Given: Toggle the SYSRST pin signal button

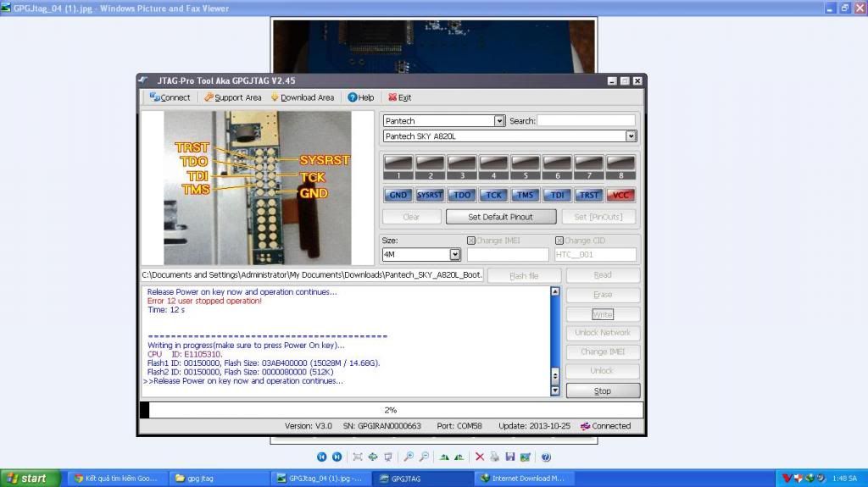Looking at the screenshot, I should point(430,195).
